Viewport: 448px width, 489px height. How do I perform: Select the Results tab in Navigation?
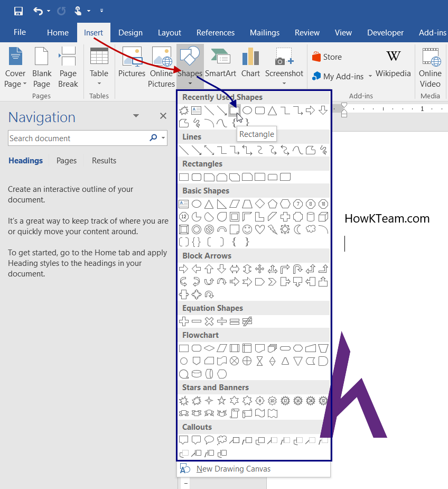[104, 161]
